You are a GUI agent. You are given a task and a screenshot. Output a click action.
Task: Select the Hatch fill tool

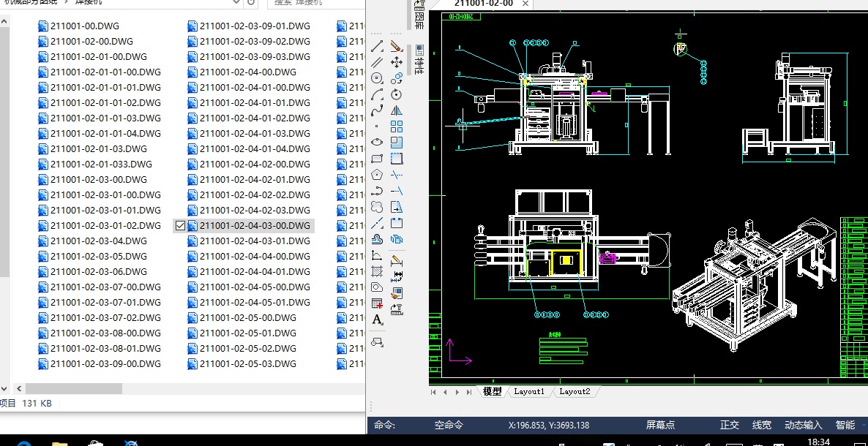pyautogui.click(x=377, y=271)
